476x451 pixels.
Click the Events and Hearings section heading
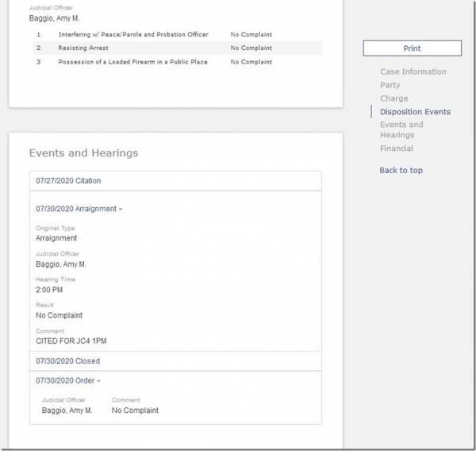pyautogui.click(x=83, y=152)
